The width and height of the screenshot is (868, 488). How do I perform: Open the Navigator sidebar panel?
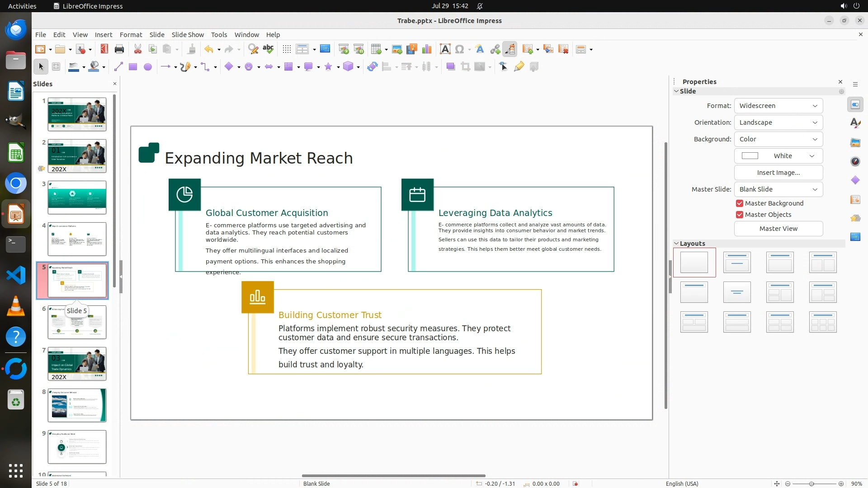point(855,161)
